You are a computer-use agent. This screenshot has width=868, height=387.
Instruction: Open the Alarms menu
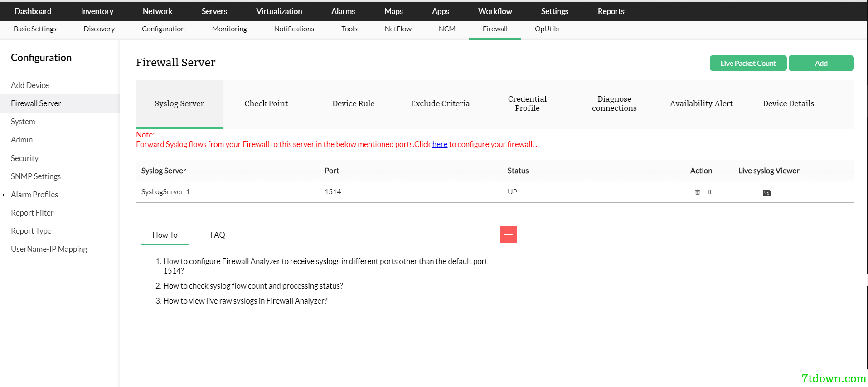[x=343, y=11]
